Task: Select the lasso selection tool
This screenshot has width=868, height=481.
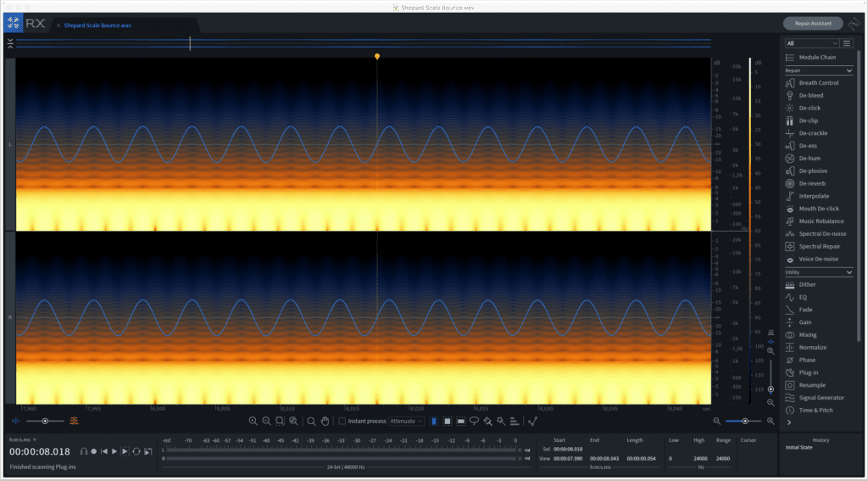Action: pyautogui.click(x=474, y=421)
